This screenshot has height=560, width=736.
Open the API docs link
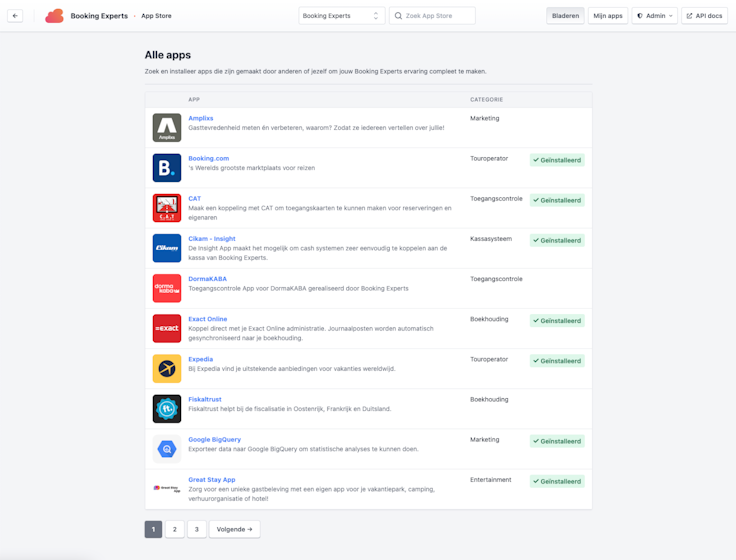704,15
